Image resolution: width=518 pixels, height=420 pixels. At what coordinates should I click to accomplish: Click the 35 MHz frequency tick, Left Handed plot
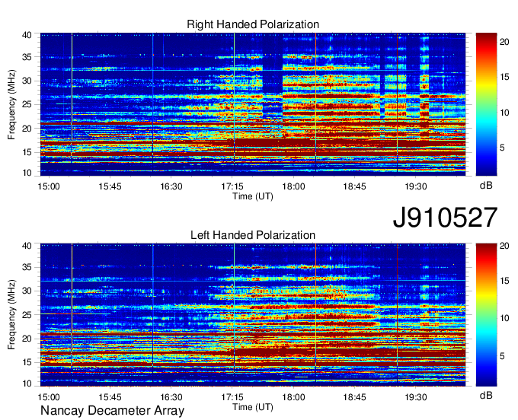(x=27, y=267)
